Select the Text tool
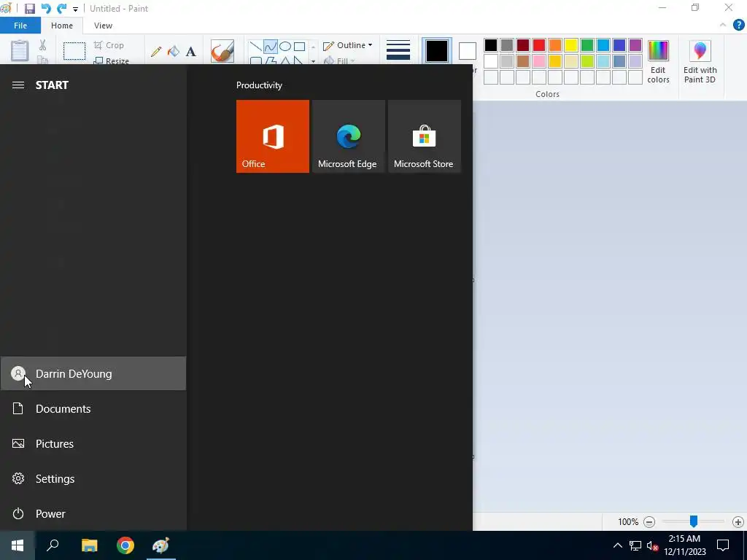 [x=190, y=52]
